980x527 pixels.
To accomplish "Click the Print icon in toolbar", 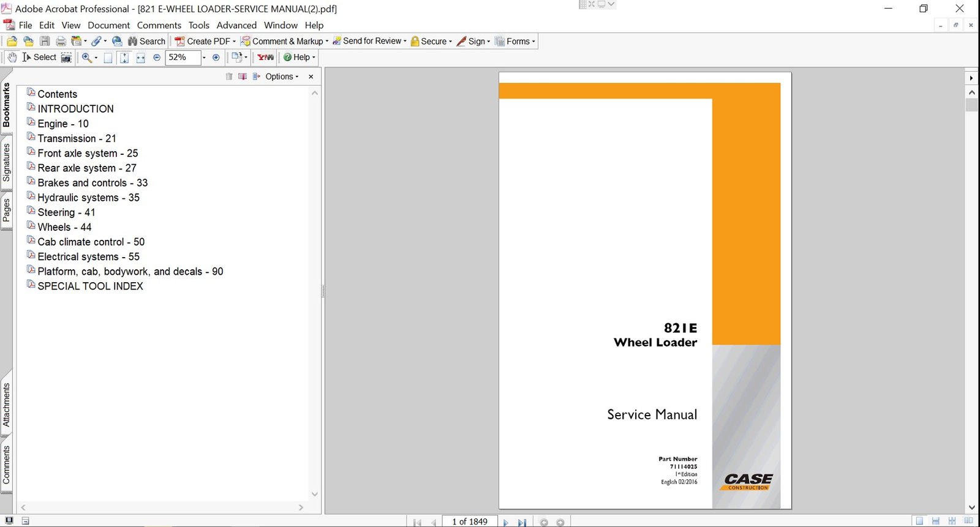I will click(x=61, y=42).
